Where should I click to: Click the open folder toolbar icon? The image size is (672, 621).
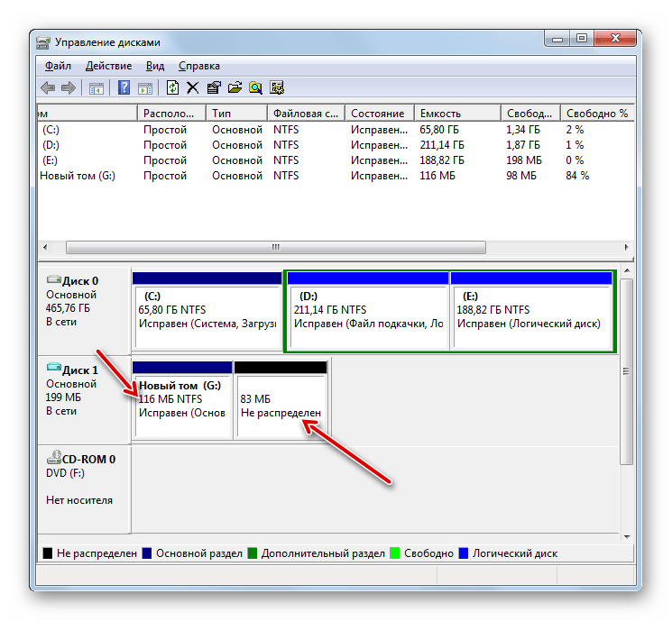[235, 87]
